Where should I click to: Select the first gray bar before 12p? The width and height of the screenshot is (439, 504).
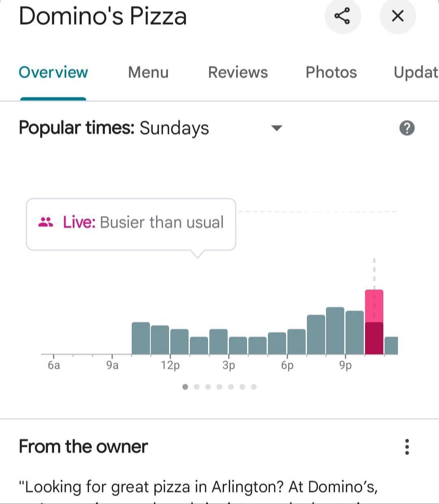point(141,338)
